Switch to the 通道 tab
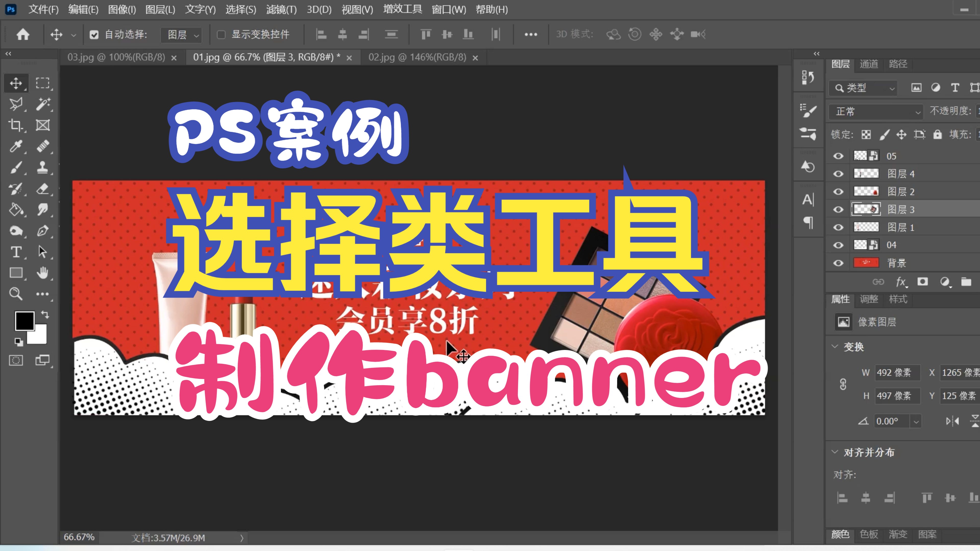 pyautogui.click(x=869, y=64)
